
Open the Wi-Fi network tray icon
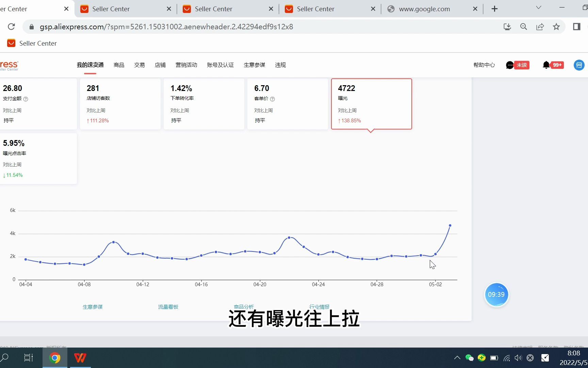pyautogui.click(x=507, y=358)
